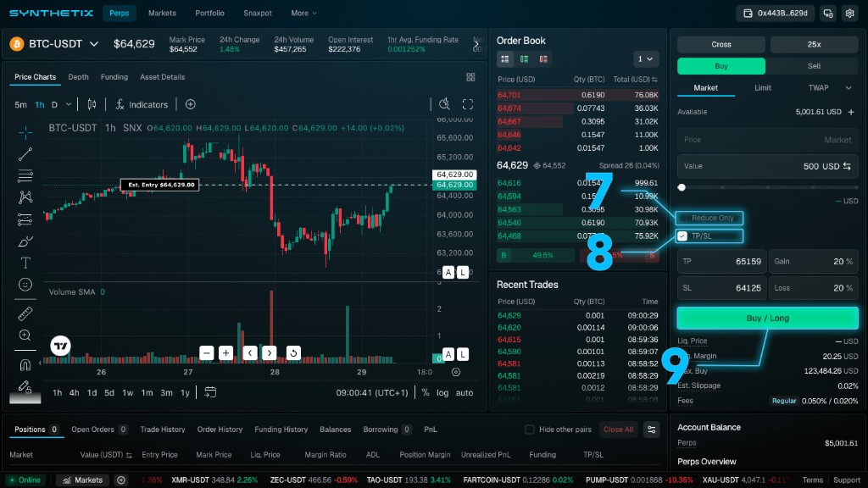
Task: Switch to the Depth chart tab
Action: click(78, 77)
